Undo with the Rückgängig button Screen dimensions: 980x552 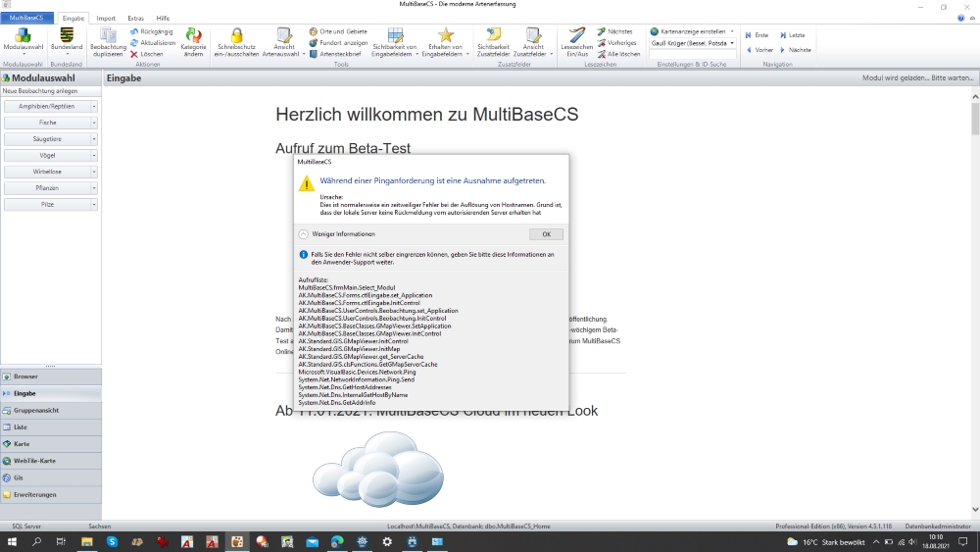[152, 31]
